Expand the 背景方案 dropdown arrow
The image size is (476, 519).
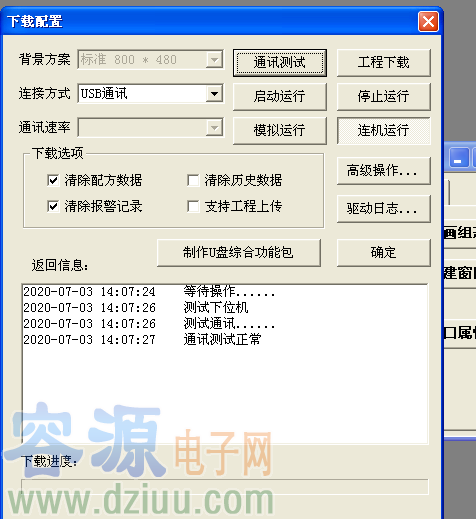[x=214, y=60]
